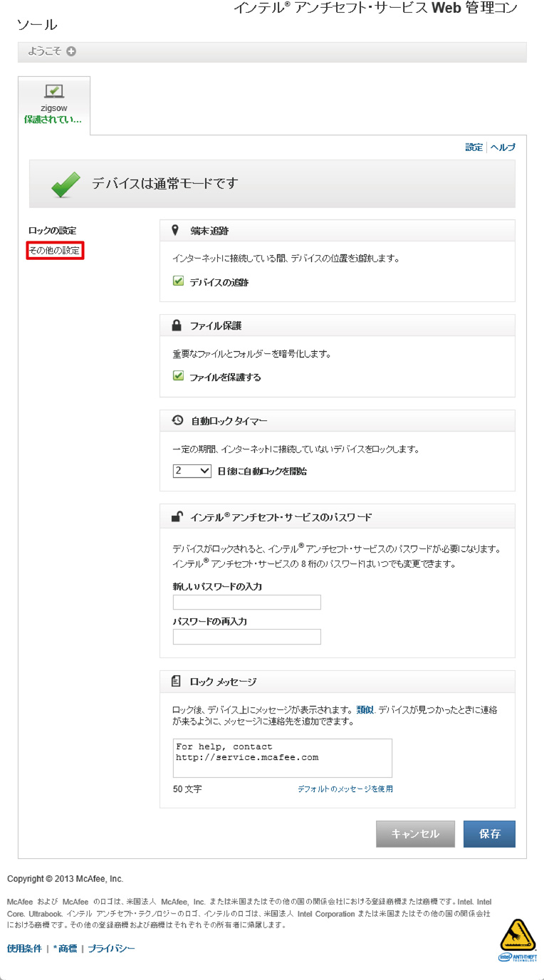Viewport: 544px width, 980px height.
Task: Click the デバイスは通常モードです status text
Action: (x=165, y=184)
